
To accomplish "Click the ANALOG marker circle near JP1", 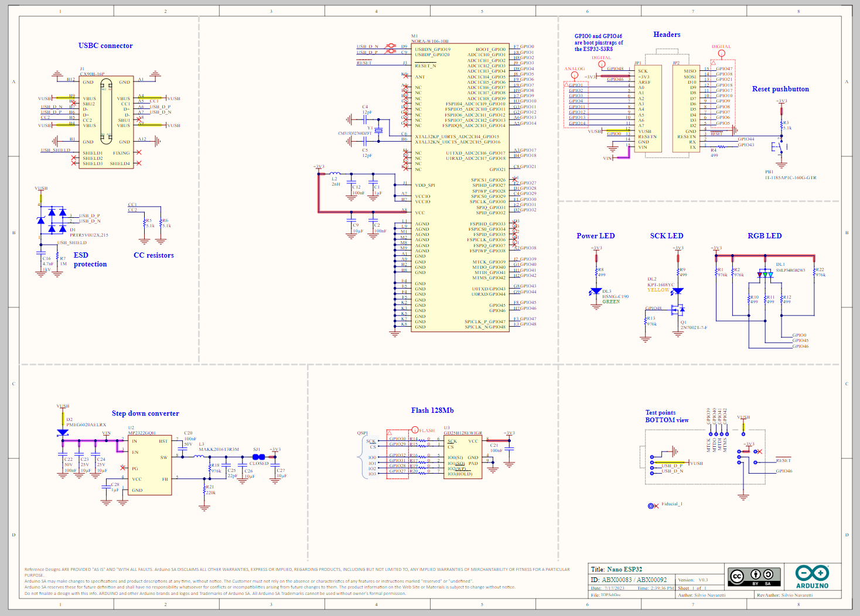I will click(x=575, y=76).
